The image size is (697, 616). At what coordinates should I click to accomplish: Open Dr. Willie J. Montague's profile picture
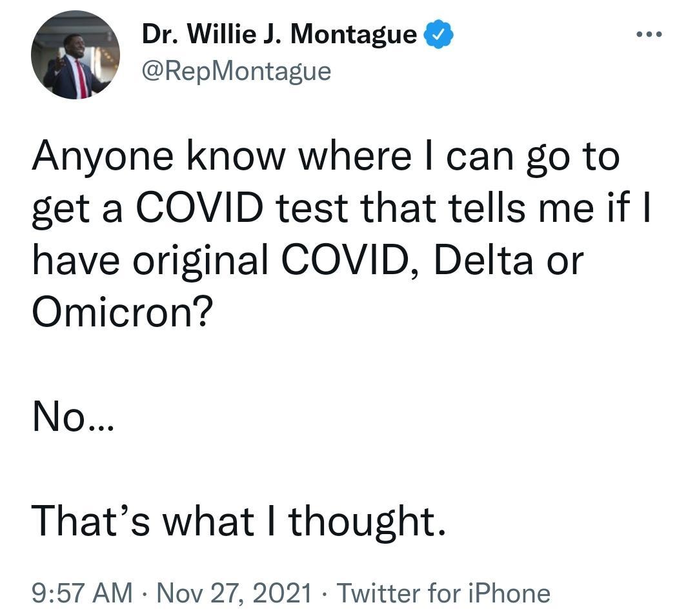75,55
